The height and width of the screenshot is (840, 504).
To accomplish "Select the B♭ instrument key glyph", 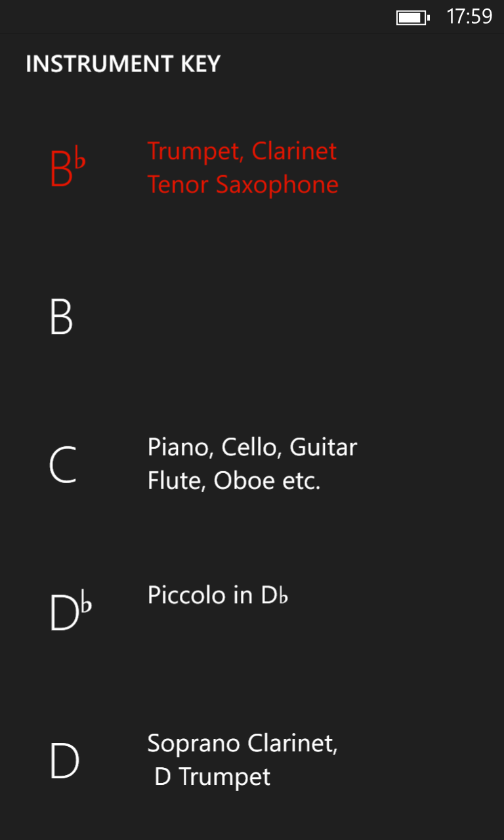I will [x=68, y=169].
